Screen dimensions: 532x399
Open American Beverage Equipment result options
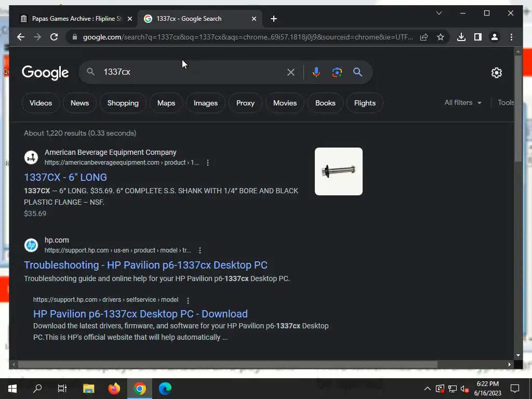pyautogui.click(x=208, y=163)
